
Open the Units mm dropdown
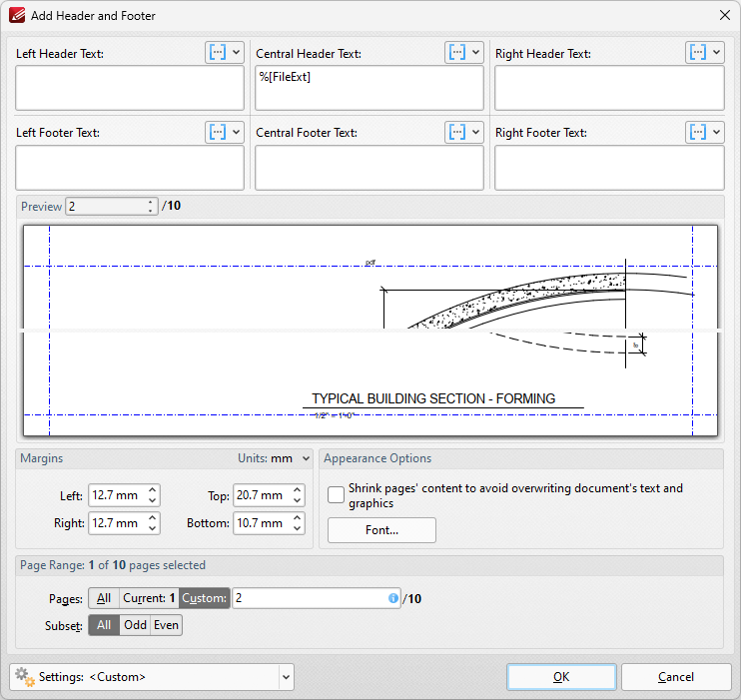[275, 458]
